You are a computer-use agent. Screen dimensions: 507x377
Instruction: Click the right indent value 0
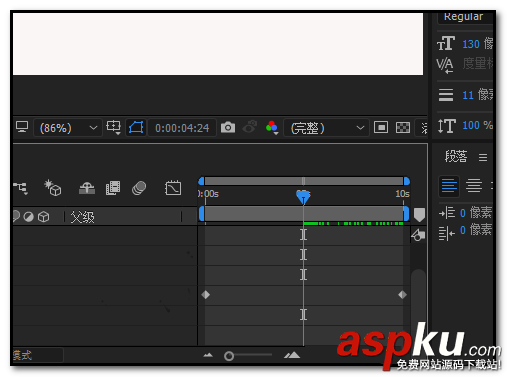[x=463, y=230]
